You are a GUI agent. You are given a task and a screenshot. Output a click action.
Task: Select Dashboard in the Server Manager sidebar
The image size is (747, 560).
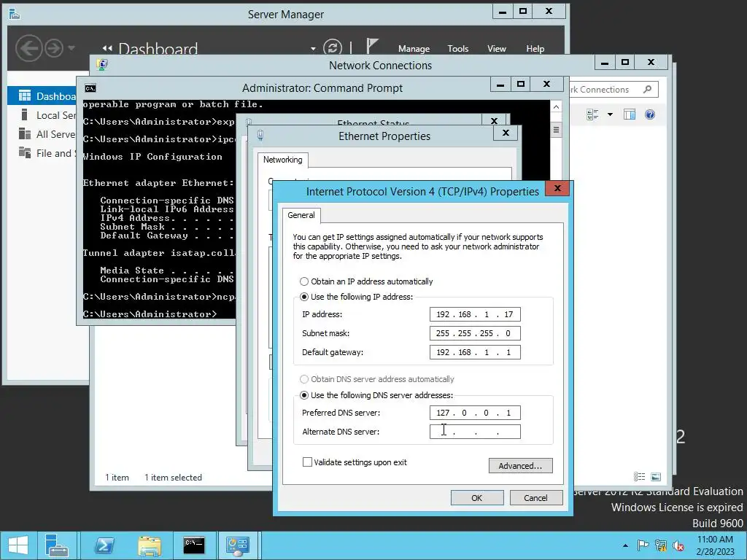pos(47,96)
